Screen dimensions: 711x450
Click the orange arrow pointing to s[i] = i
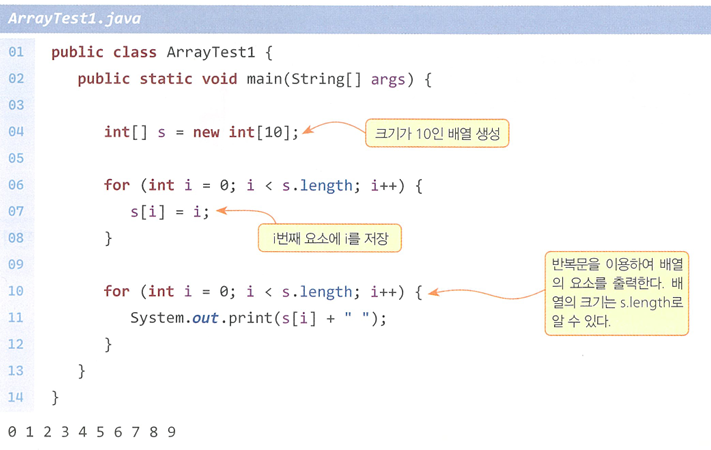tap(246, 215)
